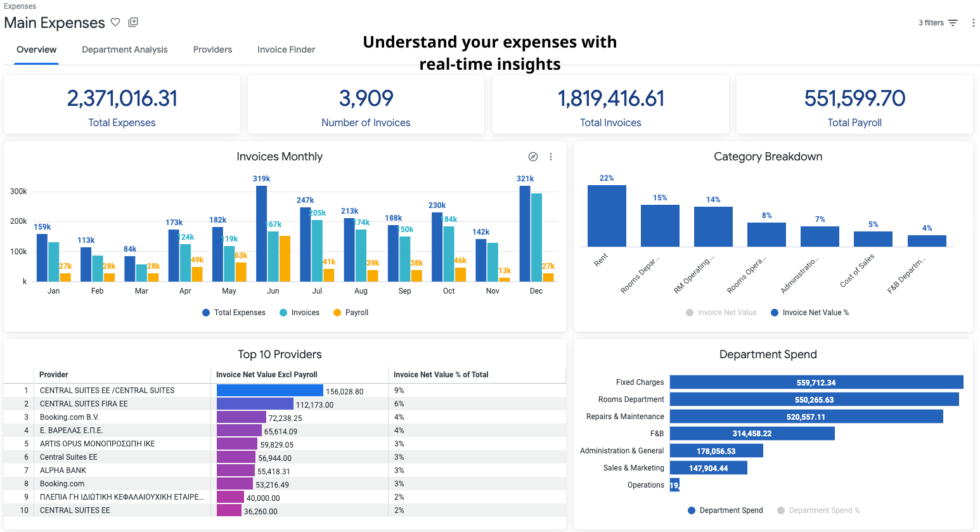This screenshot has height=532, width=980.
Task: Click the duplicate dashboard icon beside the heart
Action: click(x=133, y=22)
